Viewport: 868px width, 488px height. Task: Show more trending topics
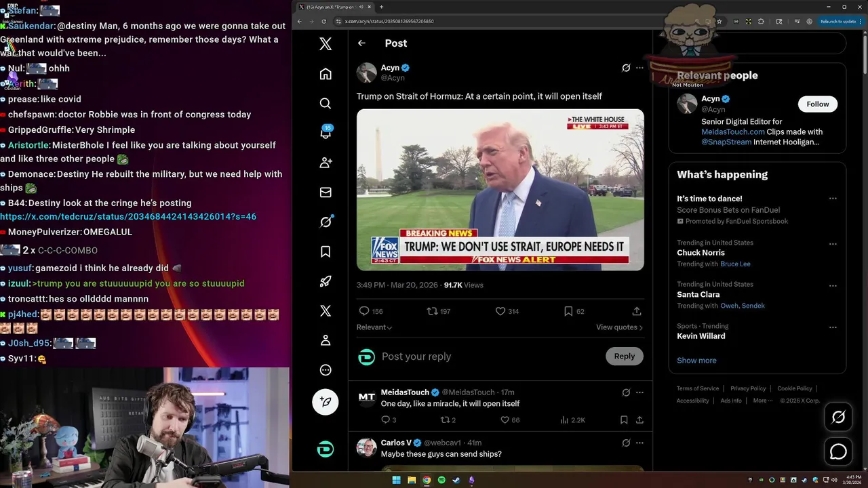[x=696, y=361]
